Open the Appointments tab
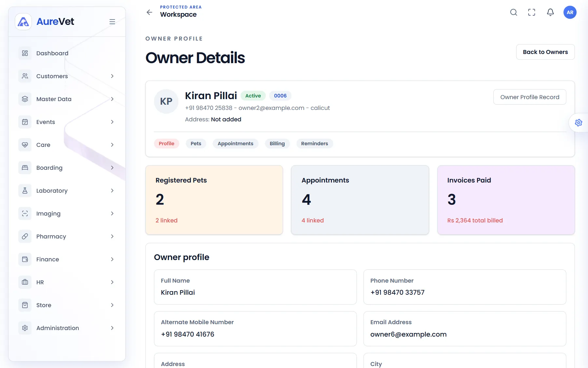 (236, 143)
